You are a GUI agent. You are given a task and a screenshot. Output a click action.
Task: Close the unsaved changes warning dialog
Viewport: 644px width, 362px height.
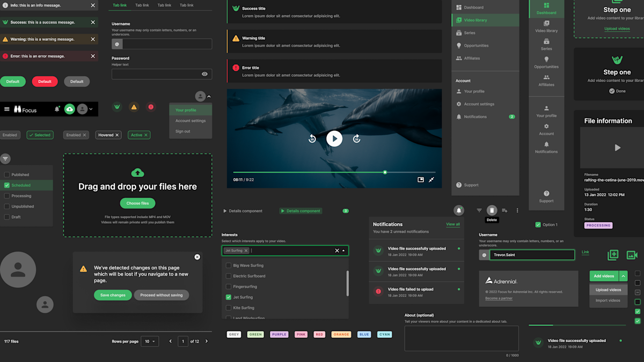coord(197,257)
